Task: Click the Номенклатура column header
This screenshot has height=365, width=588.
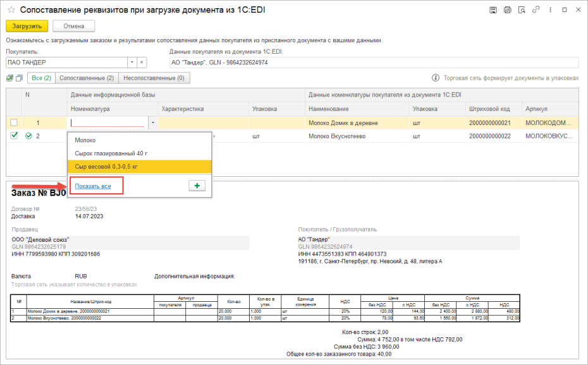Action: click(113, 109)
